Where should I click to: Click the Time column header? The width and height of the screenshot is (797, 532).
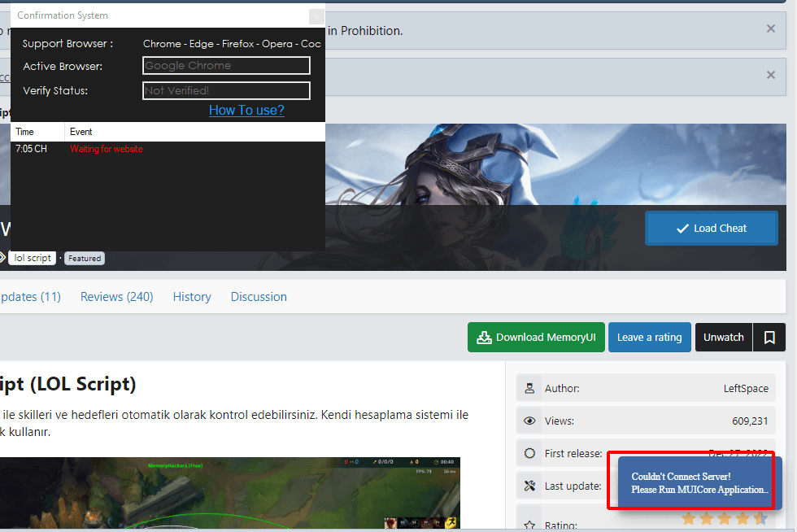click(x=37, y=132)
